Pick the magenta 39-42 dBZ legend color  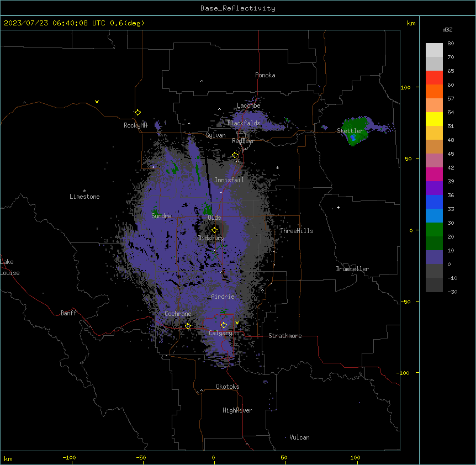434,174
